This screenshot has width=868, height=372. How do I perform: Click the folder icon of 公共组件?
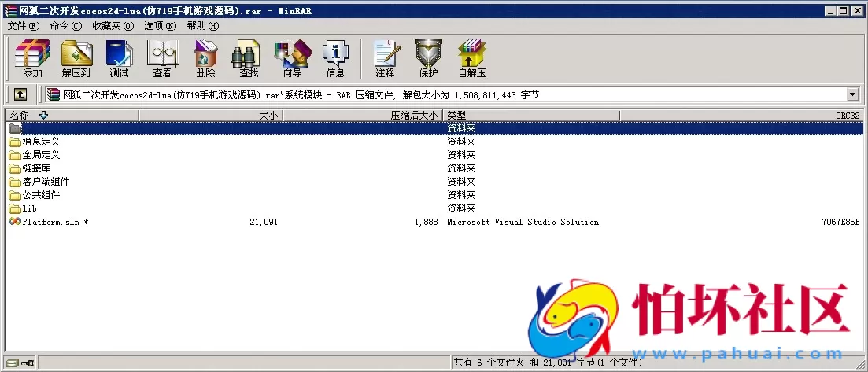15,195
